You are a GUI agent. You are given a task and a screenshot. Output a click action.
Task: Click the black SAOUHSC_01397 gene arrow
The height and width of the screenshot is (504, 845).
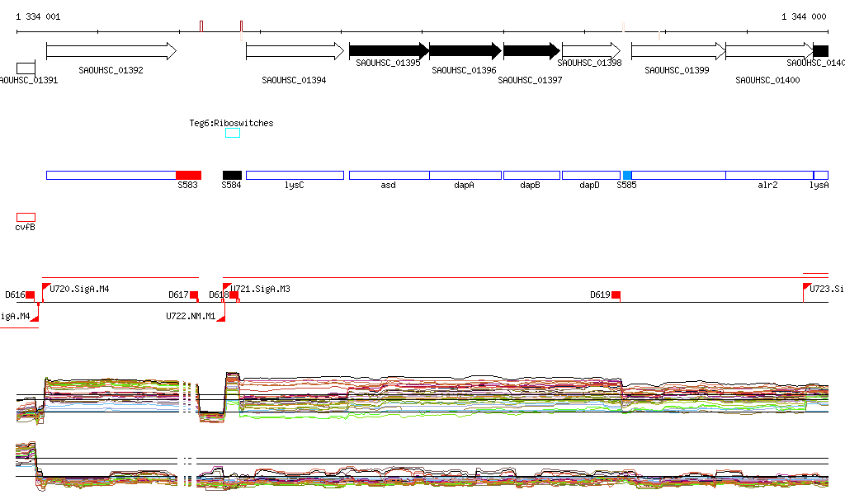point(532,51)
